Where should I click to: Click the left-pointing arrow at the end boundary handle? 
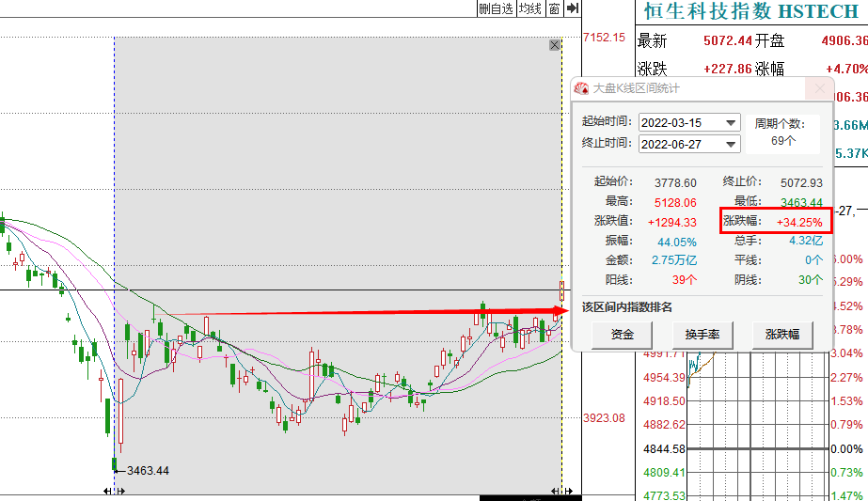pos(555,491)
